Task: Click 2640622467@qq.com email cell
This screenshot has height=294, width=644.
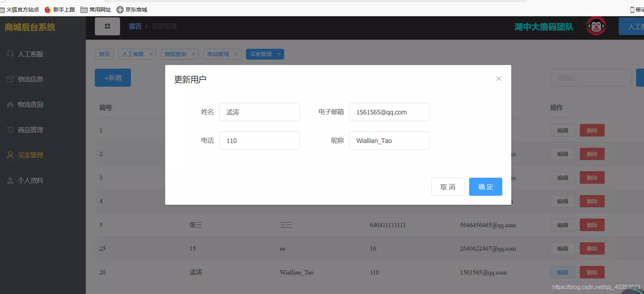Action: tap(488, 248)
